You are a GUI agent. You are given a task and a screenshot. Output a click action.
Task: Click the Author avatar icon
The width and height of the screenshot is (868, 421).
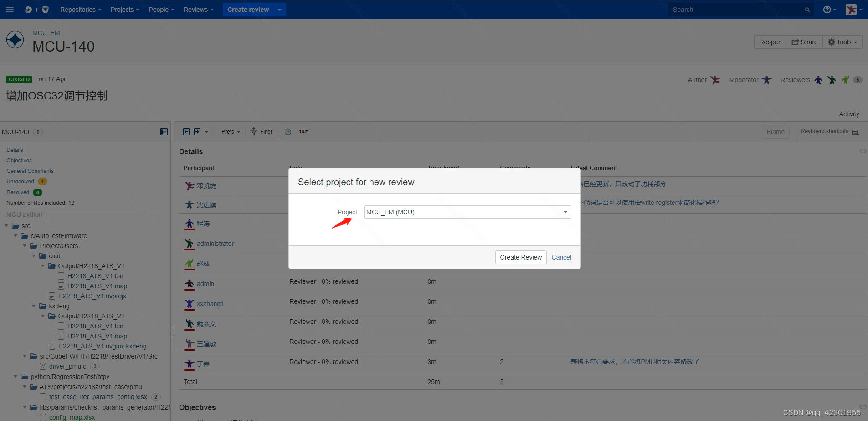pyautogui.click(x=715, y=80)
